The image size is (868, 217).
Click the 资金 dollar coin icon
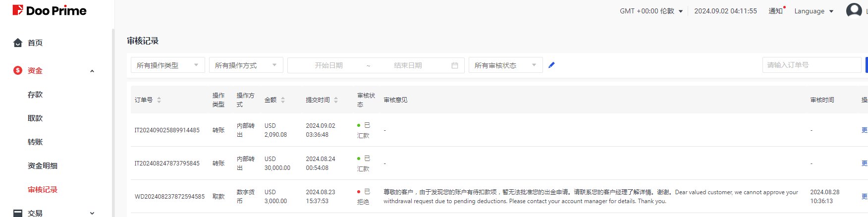[18, 70]
